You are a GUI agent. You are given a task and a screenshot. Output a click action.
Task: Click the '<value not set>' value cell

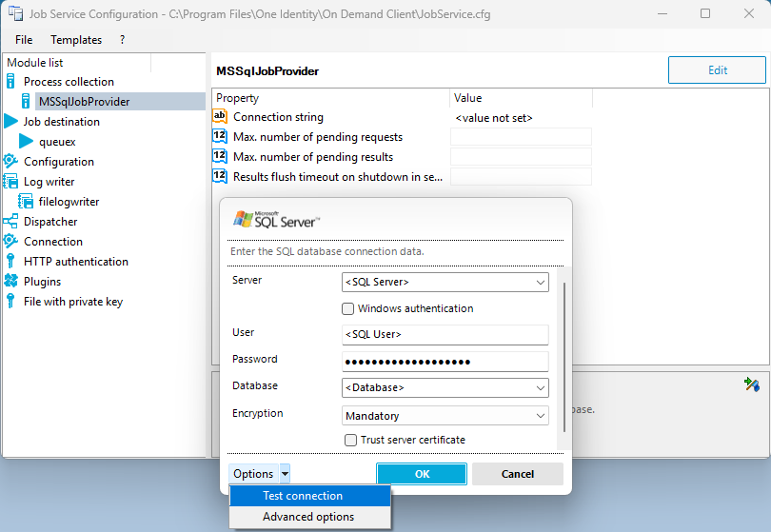coord(494,118)
